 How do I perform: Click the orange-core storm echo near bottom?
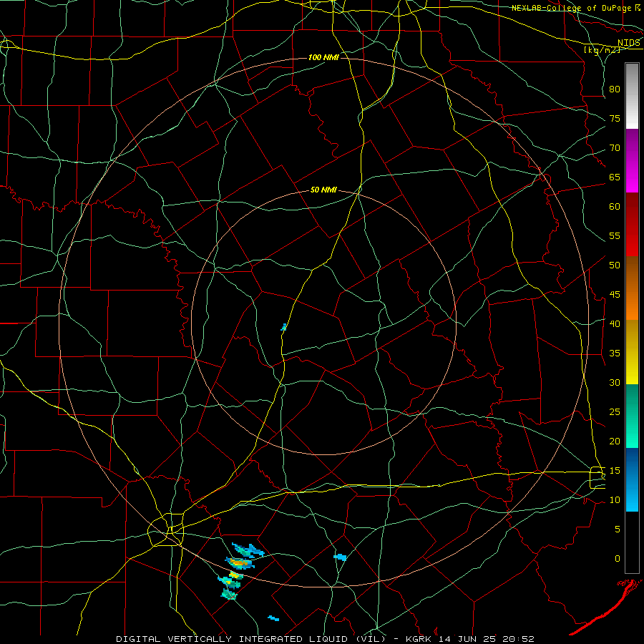click(x=240, y=563)
